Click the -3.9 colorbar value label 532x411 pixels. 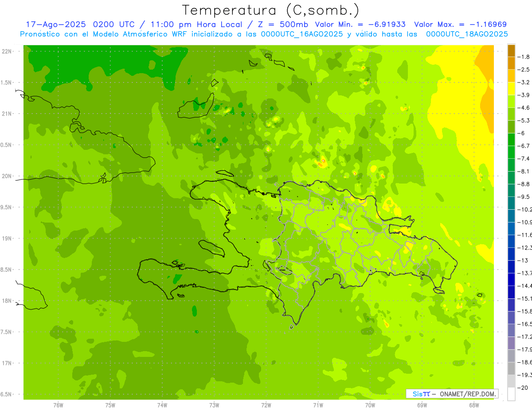pos(524,95)
